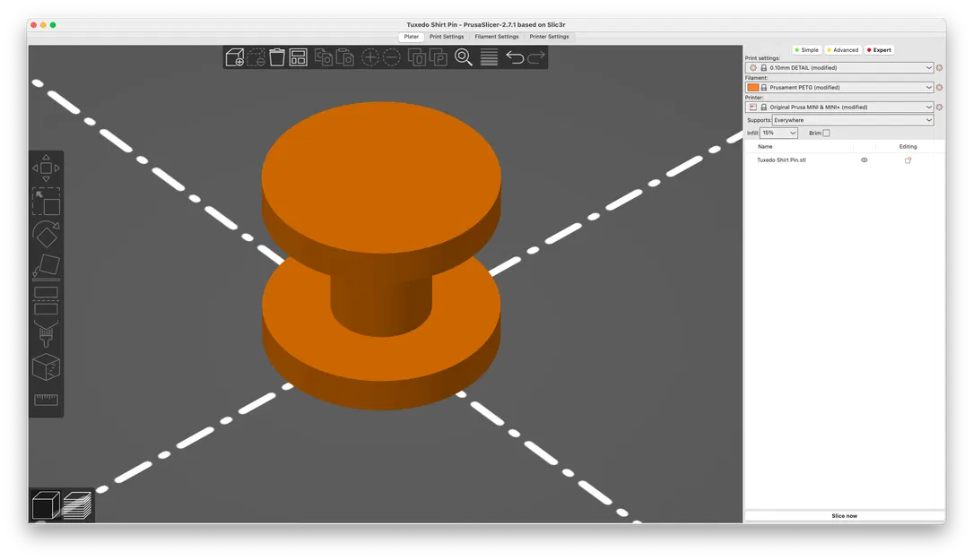Switch to 3D editor cube view
This screenshot has width=973, height=560.
pos(46,504)
